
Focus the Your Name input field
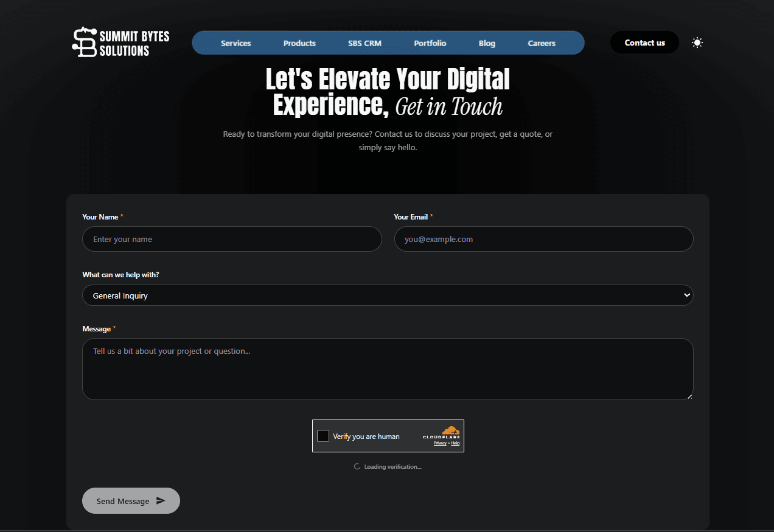point(232,239)
